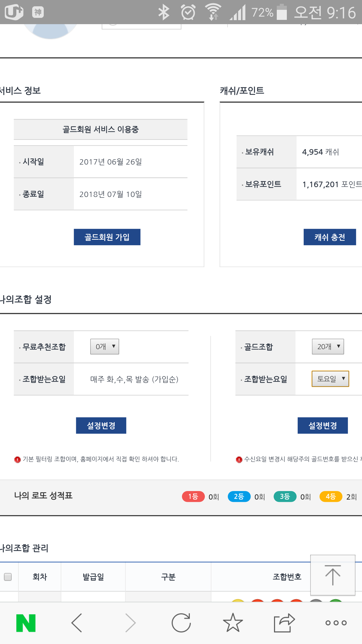Screen dimensions: 362x644
Task: Open the 무료추천조합 count dropdown
Action: [105, 347]
